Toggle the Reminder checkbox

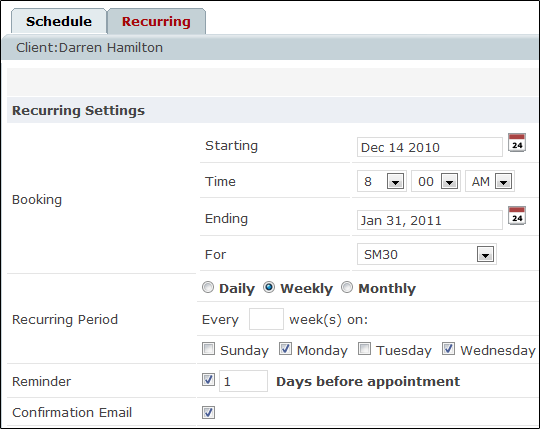coord(208,379)
